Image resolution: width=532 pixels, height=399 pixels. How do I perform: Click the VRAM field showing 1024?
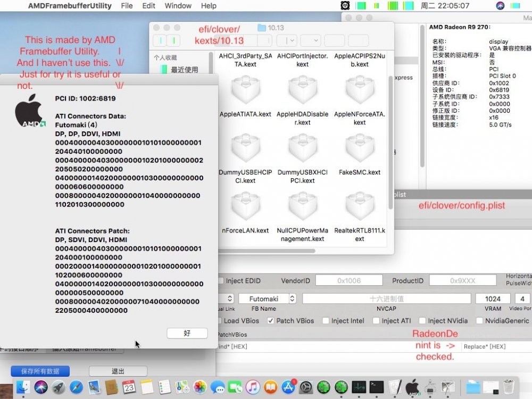(493, 298)
